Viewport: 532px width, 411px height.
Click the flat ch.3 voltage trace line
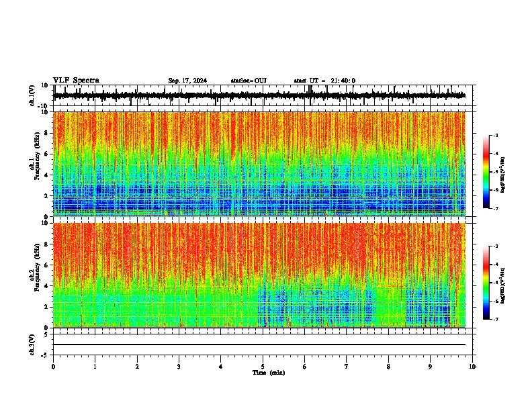(x=259, y=345)
